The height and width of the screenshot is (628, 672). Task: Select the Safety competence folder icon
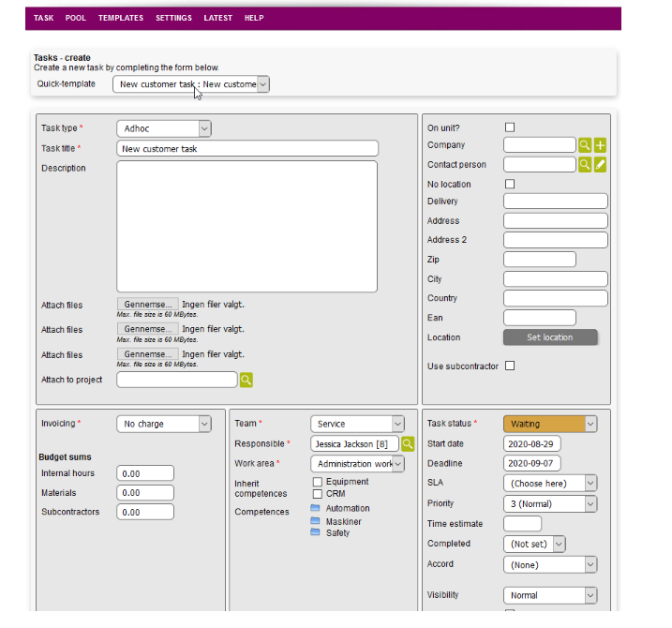coord(315,532)
